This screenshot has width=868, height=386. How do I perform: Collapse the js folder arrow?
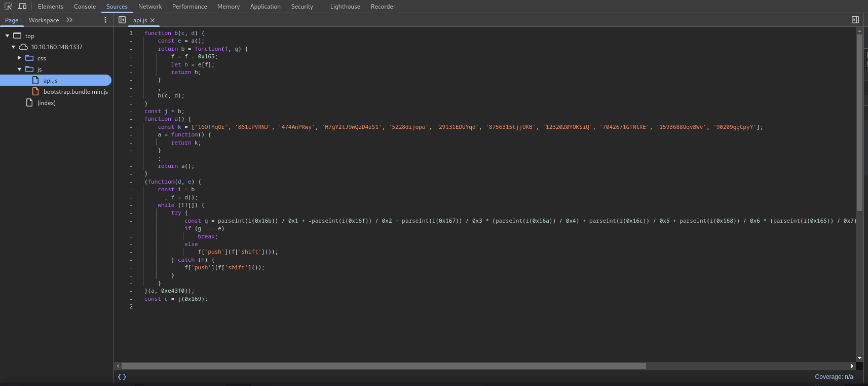click(19, 69)
